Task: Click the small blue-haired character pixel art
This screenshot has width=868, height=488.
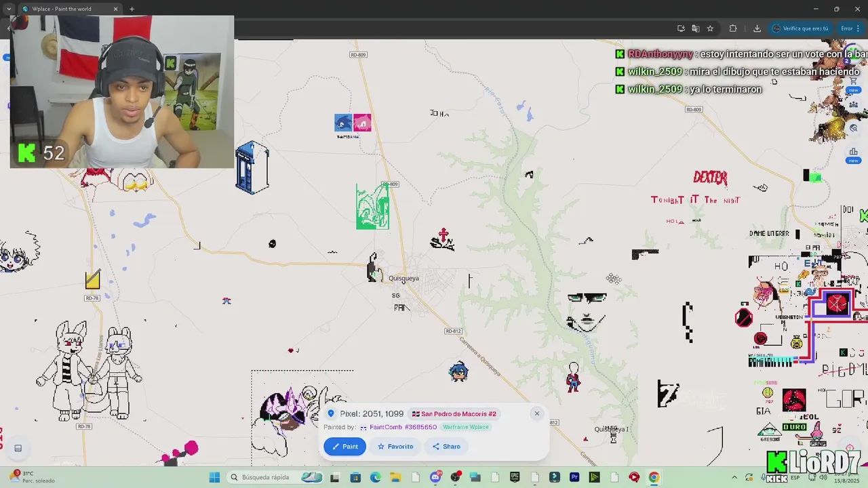Action: click(x=458, y=371)
